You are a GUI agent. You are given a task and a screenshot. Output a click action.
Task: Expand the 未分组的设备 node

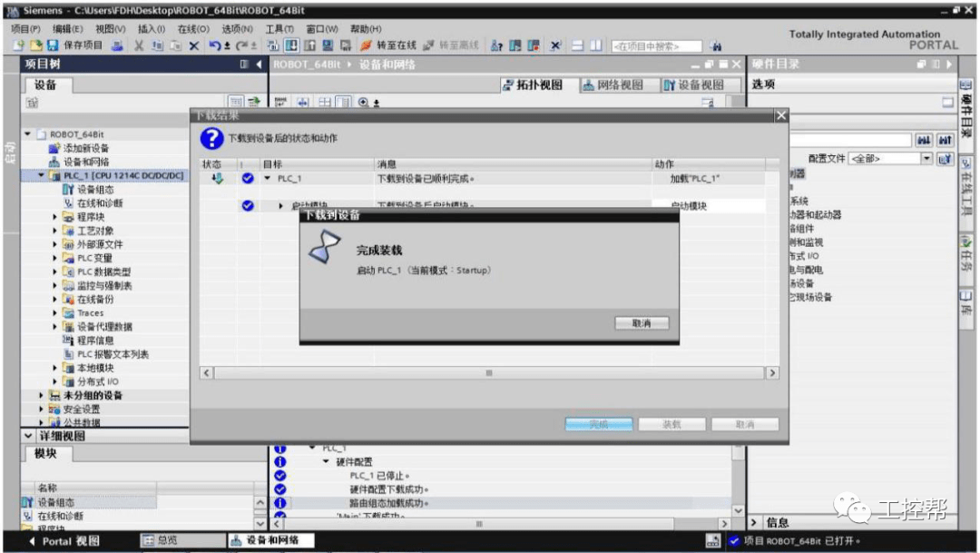point(41,395)
